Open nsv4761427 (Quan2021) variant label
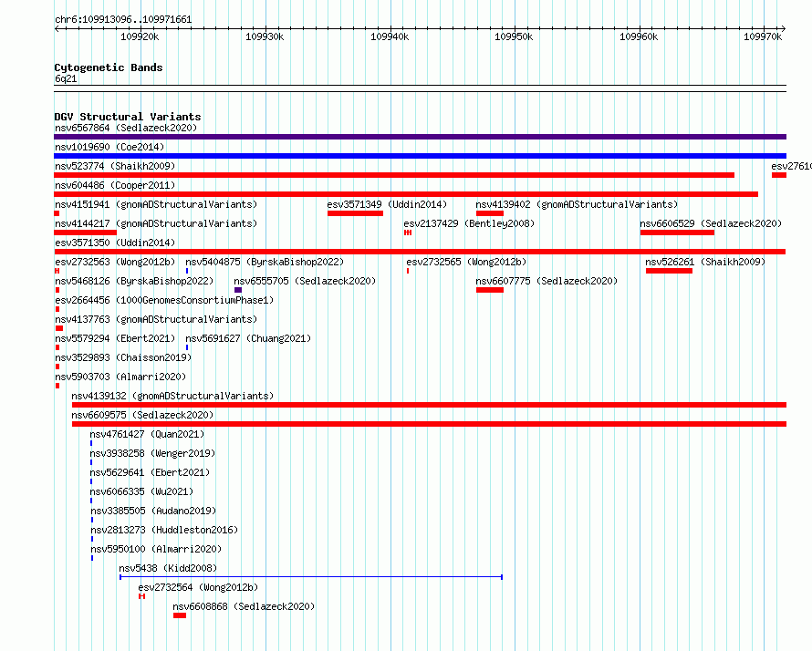 click(x=147, y=434)
